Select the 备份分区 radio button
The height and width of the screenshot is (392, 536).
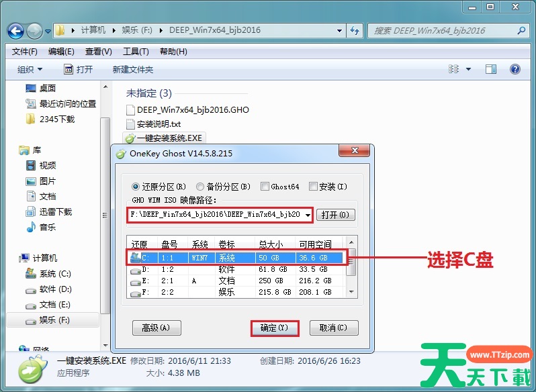200,187
